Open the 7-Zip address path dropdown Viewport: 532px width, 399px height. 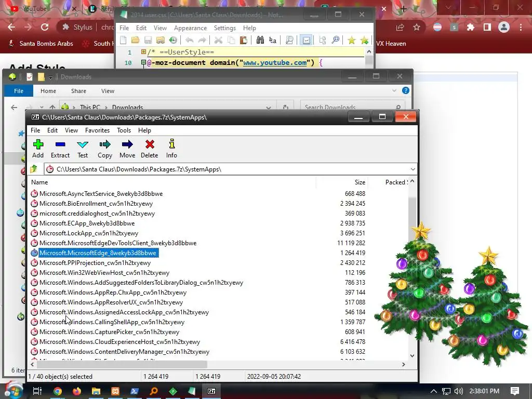[x=413, y=169]
